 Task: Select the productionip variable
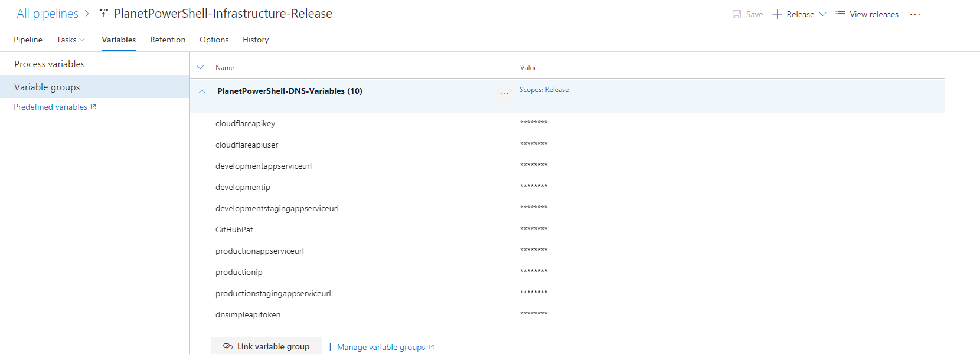(x=239, y=272)
